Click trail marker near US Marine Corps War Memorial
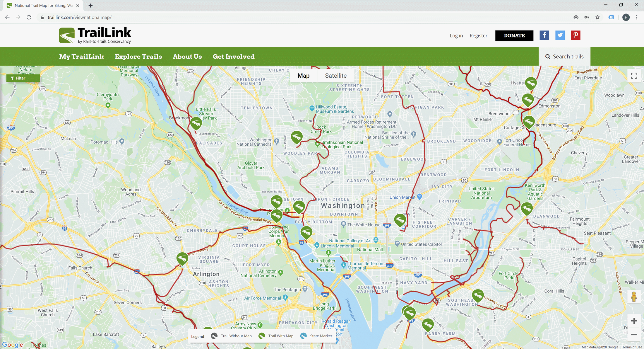Image resolution: width=644 pixels, height=349 pixels. [276, 216]
